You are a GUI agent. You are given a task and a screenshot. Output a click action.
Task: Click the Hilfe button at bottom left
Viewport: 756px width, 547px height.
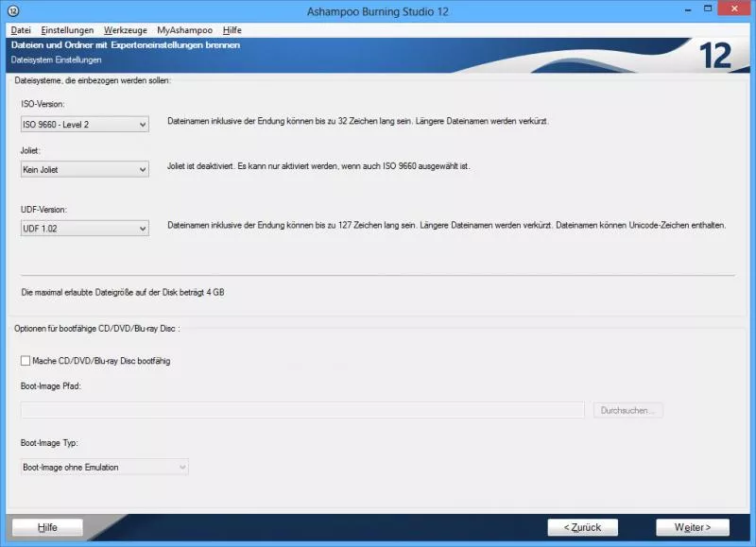[x=47, y=527]
